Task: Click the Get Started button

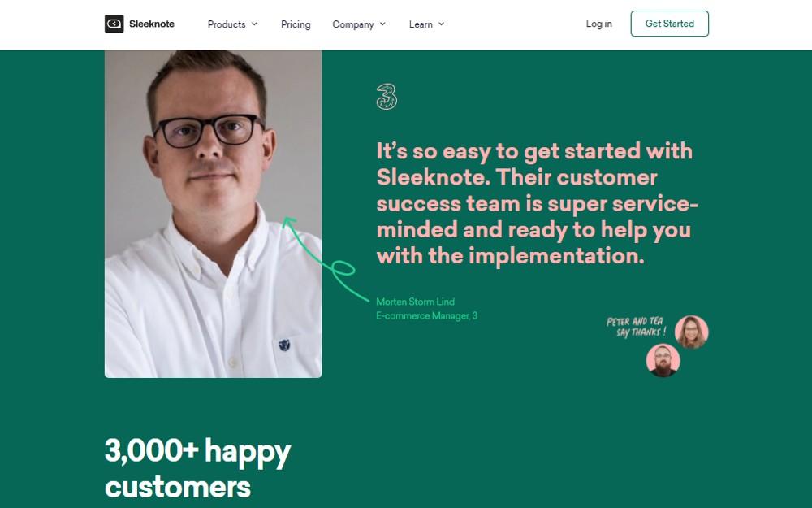Action: point(670,24)
